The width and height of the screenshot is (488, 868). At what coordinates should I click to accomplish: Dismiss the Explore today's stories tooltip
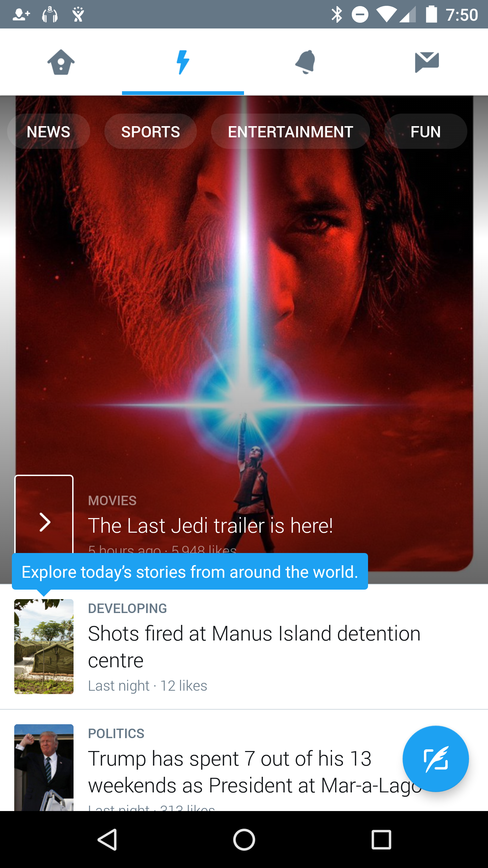click(x=190, y=572)
